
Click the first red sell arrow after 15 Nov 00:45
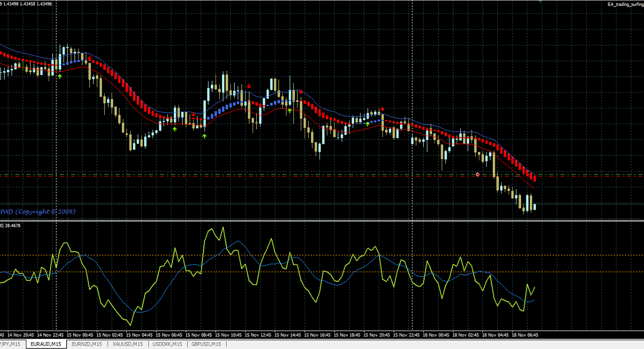pos(89,59)
